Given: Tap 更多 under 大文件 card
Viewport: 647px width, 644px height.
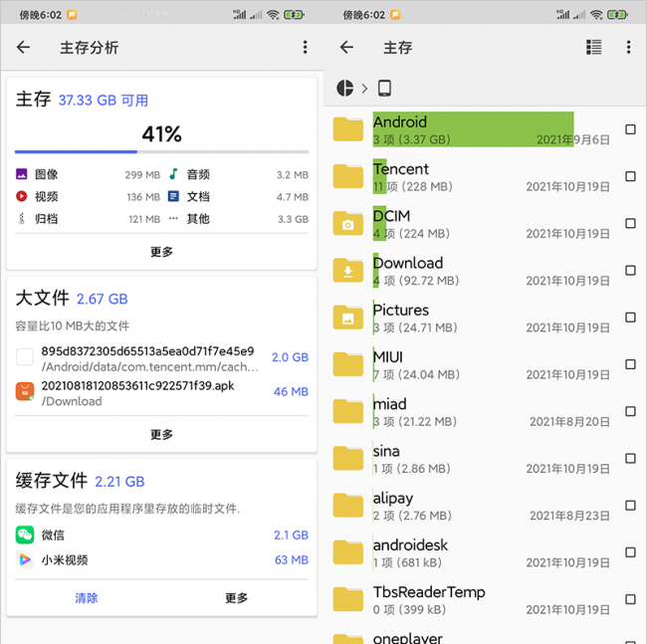Looking at the screenshot, I should click(x=161, y=434).
